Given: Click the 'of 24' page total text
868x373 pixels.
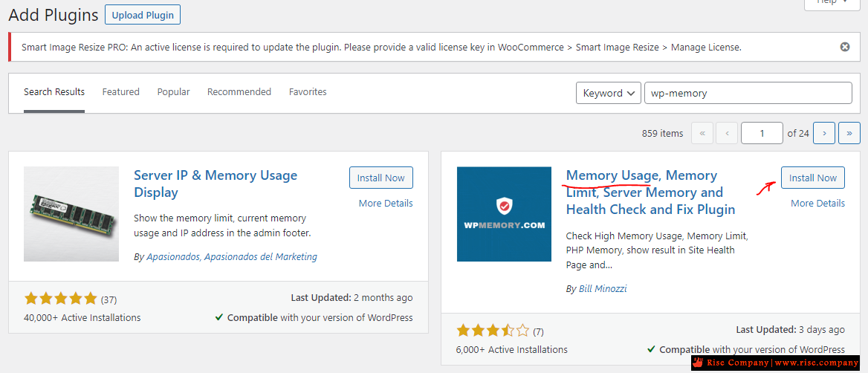Looking at the screenshot, I should pos(798,133).
